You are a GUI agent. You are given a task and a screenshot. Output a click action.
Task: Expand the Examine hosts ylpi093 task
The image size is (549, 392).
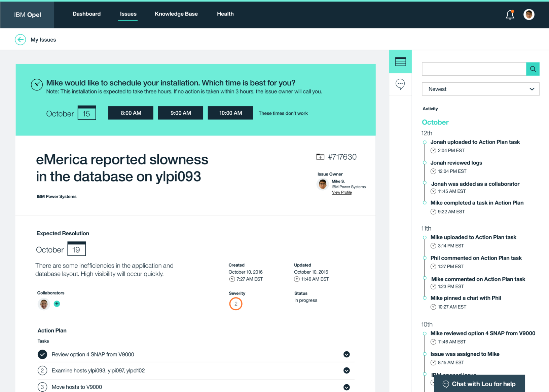[346, 370]
